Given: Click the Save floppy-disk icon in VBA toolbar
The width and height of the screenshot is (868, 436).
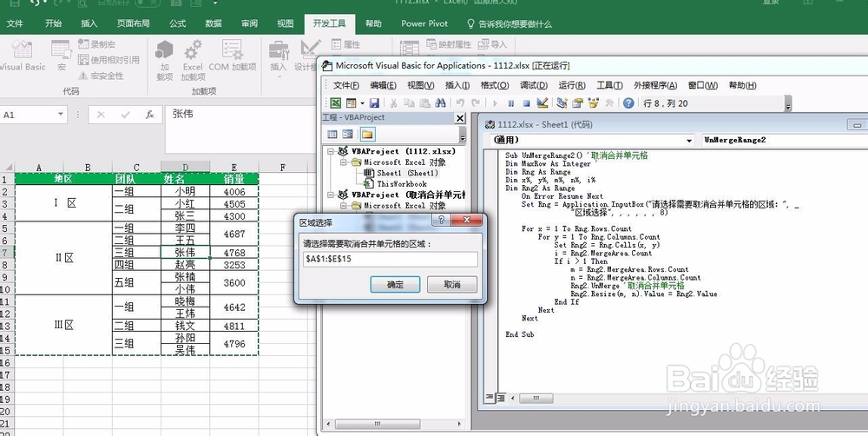Looking at the screenshot, I should [374, 103].
